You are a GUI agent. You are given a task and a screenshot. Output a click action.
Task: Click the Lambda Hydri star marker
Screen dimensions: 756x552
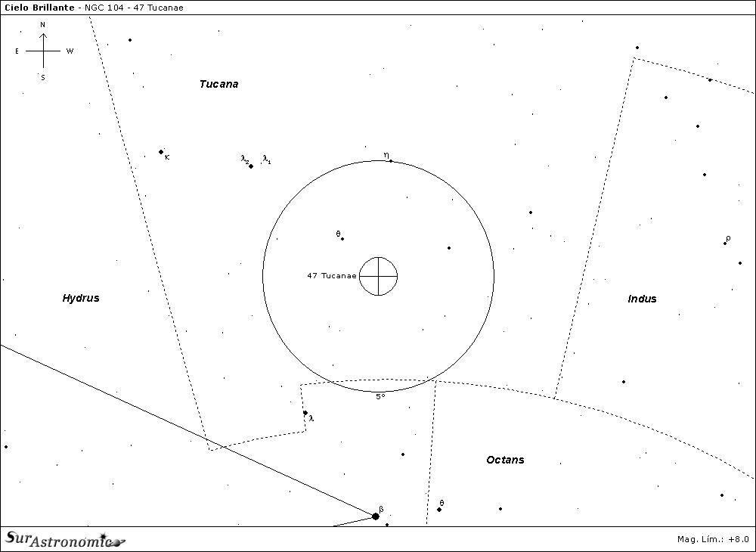pos(305,413)
